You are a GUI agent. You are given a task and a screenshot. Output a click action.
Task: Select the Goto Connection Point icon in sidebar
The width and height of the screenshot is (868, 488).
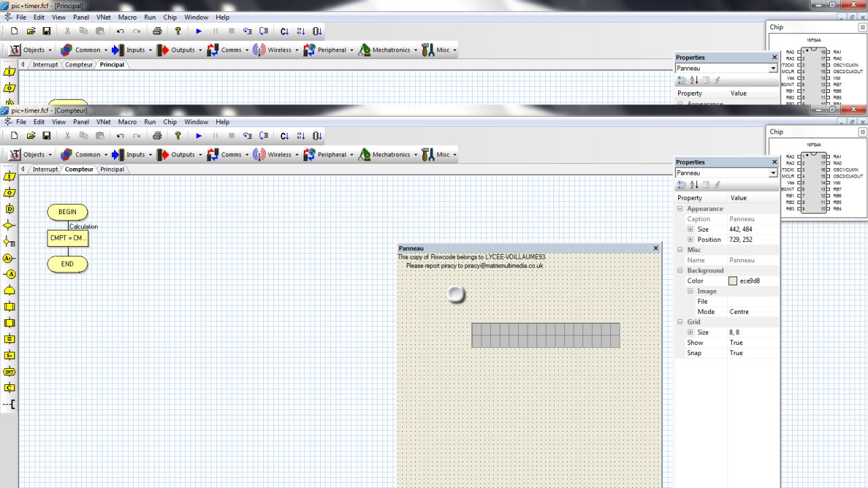point(9,274)
